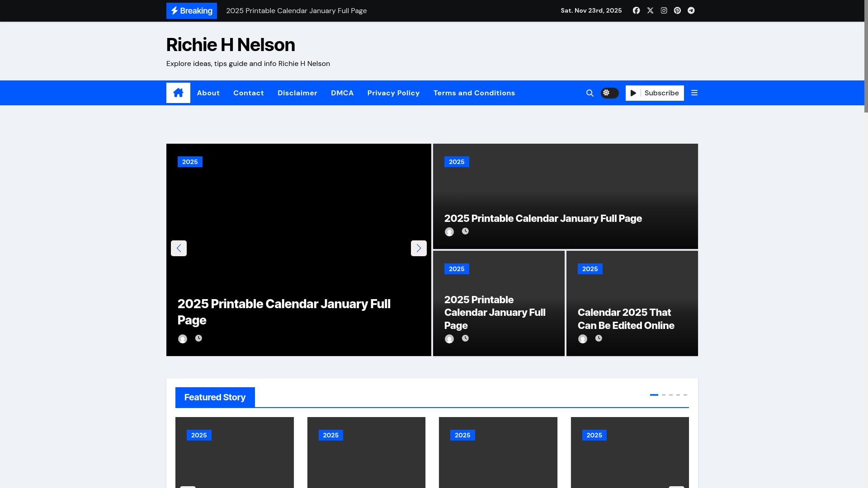Open the Instagram social link
Screen dimensions: 868x488
(x=664, y=10)
